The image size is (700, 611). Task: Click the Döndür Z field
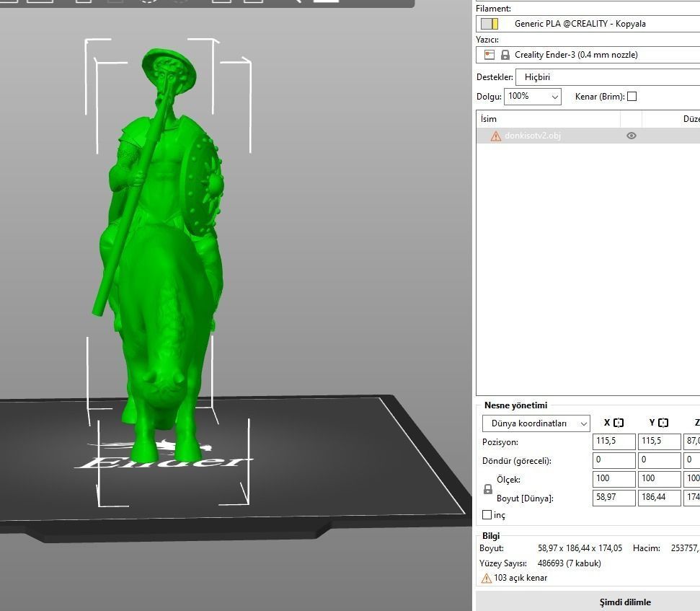(x=692, y=460)
